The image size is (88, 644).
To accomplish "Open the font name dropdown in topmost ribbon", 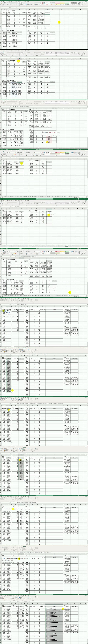I will pyautogui.click(x=11, y=3).
